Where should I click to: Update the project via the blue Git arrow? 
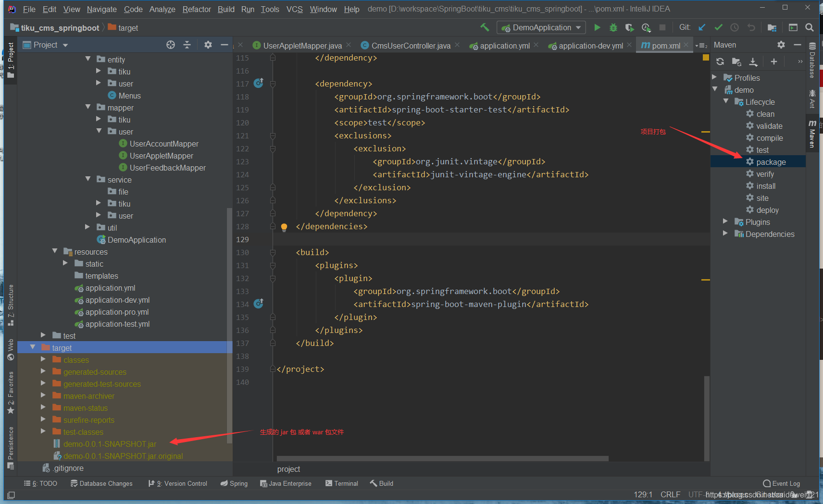pyautogui.click(x=702, y=27)
